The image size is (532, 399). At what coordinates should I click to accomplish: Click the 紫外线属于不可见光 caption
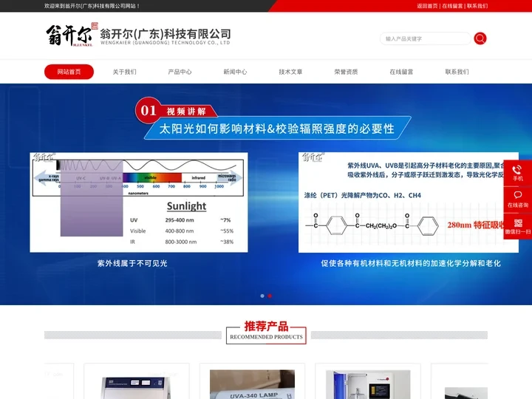[132, 263]
